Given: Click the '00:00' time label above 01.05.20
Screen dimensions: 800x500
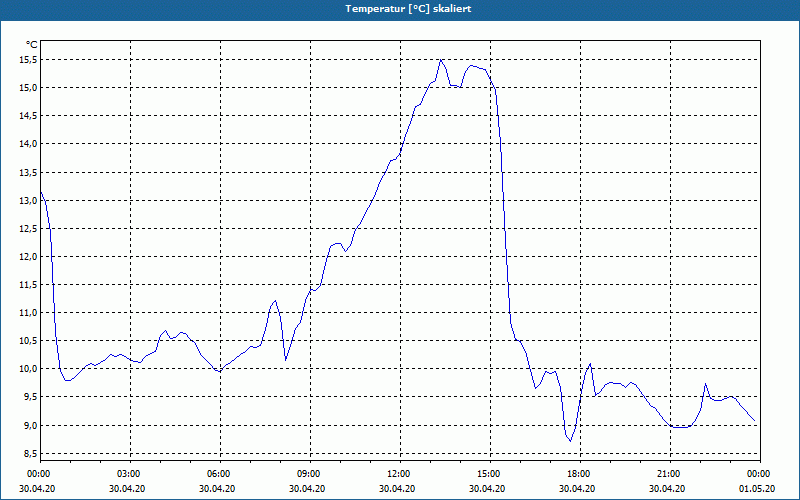Looking at the screenshot, I should pyautogui.click(x=757, y=474).
